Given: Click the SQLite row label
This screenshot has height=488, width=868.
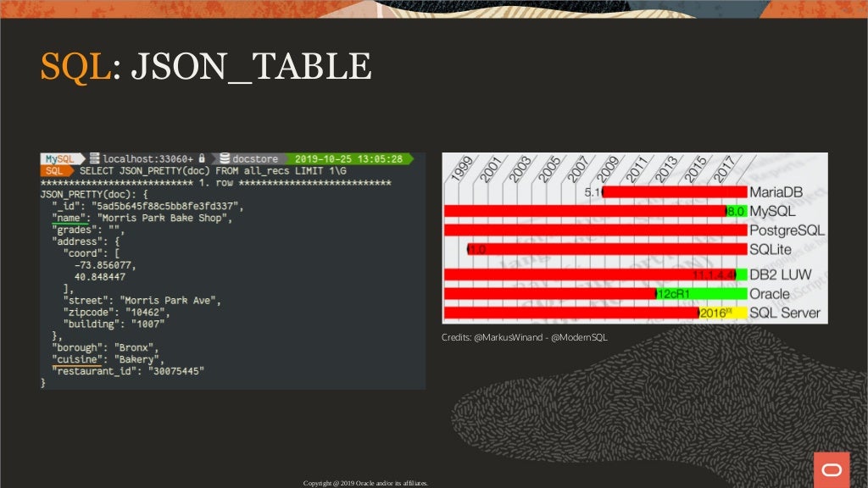Looking at the screenshot, I should (770, 250).
